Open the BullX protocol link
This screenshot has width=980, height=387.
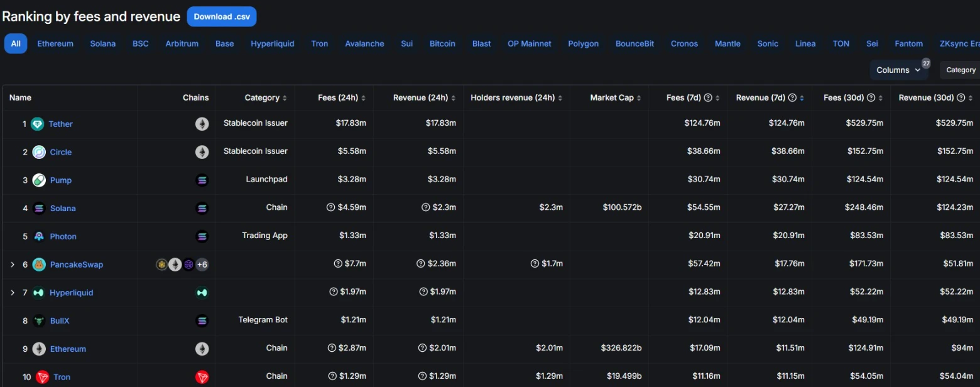[x=60, y=320]
